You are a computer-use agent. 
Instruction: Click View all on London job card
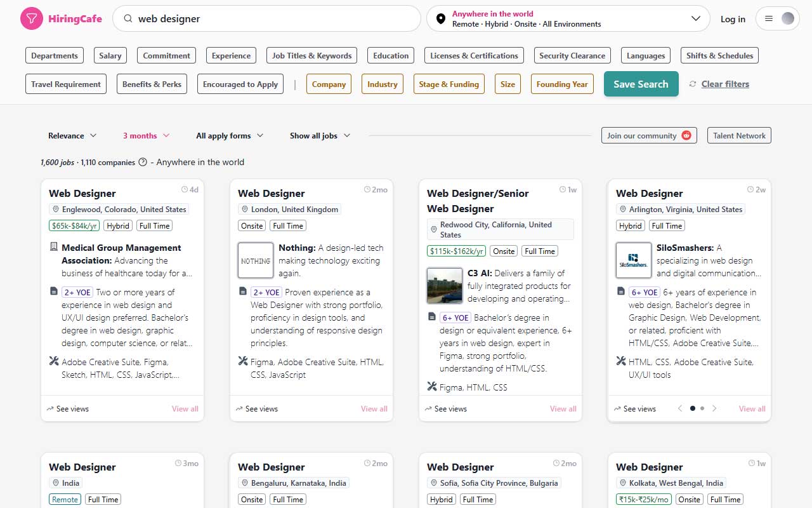pyautogui.click(x=374, y=408)
